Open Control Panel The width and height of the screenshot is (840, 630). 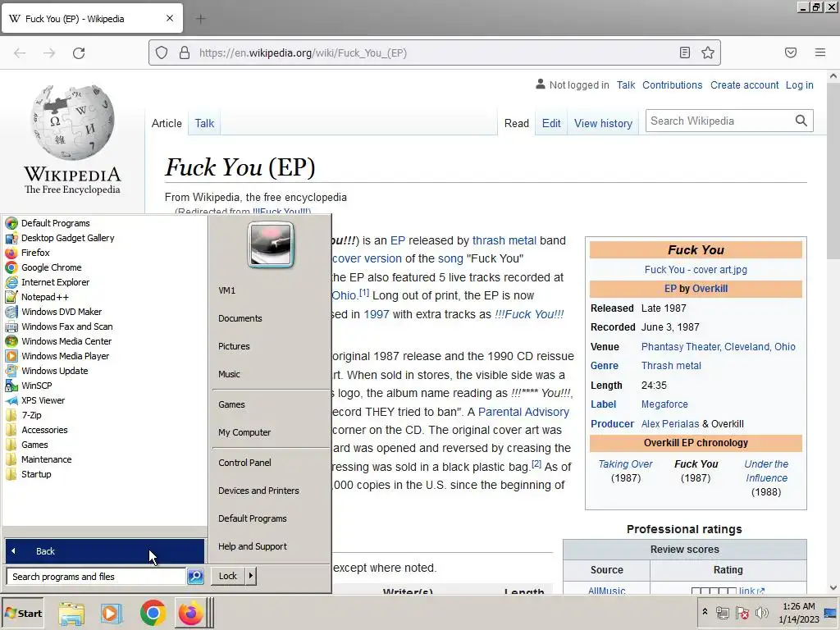point(244,463)
